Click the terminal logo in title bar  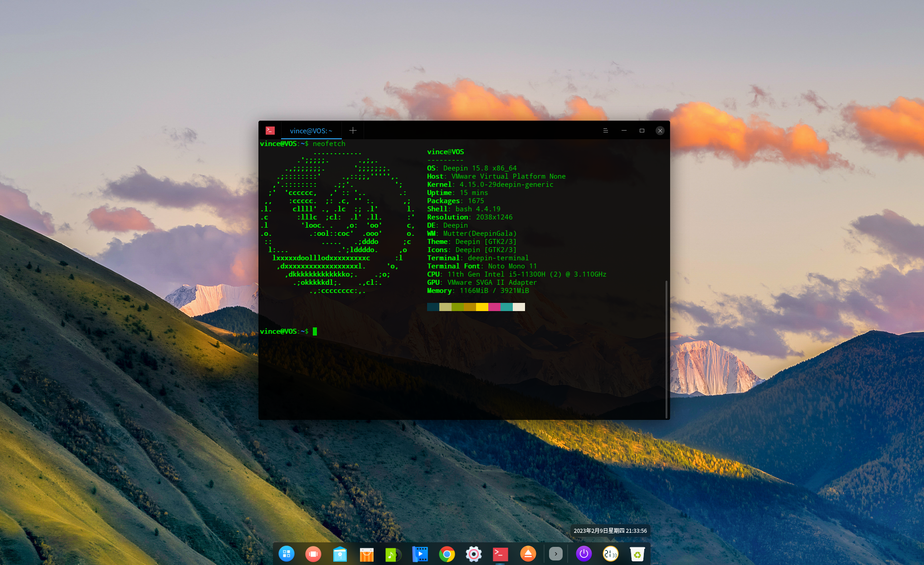[x=270, y=131]
